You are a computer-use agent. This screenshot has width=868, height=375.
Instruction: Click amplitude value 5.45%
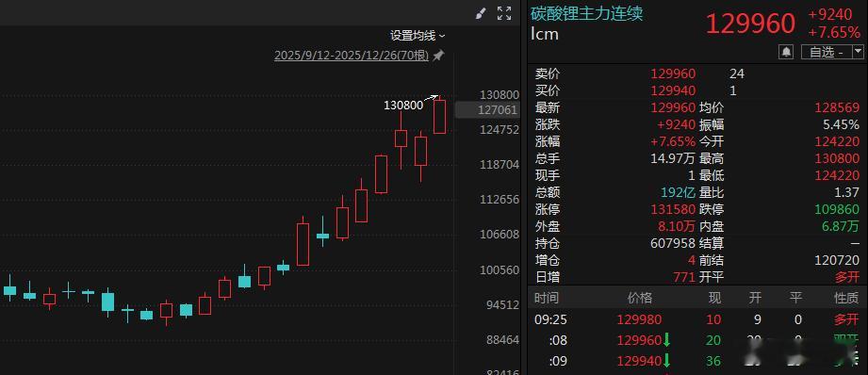pyautogui.click(x=841, y=125)
